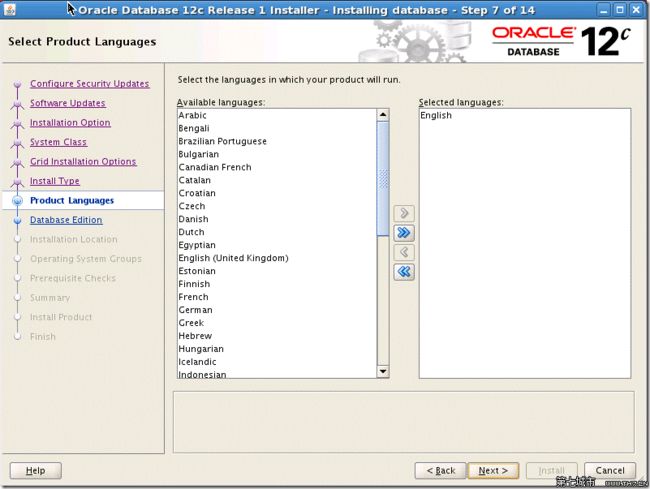The image size is (650, 489).
Task: Select English in Selected languages list
Action: [x=525, y=115]
